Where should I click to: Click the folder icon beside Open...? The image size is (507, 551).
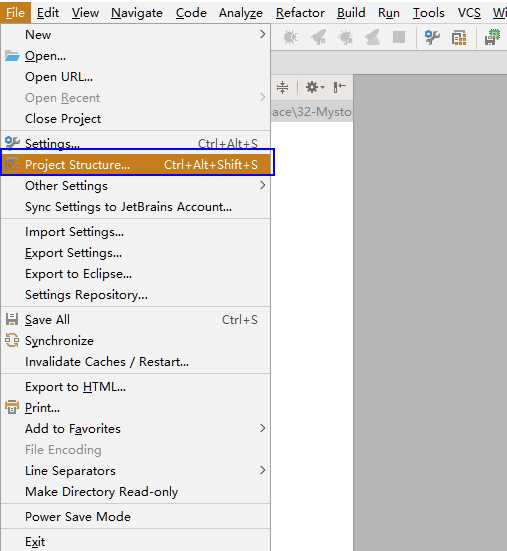click(x=12, y=56)
